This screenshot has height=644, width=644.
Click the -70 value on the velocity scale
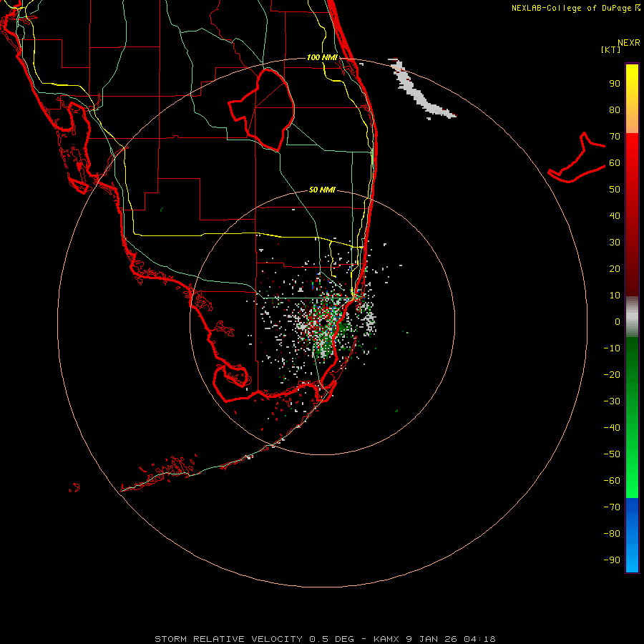(x=612, y=507)
